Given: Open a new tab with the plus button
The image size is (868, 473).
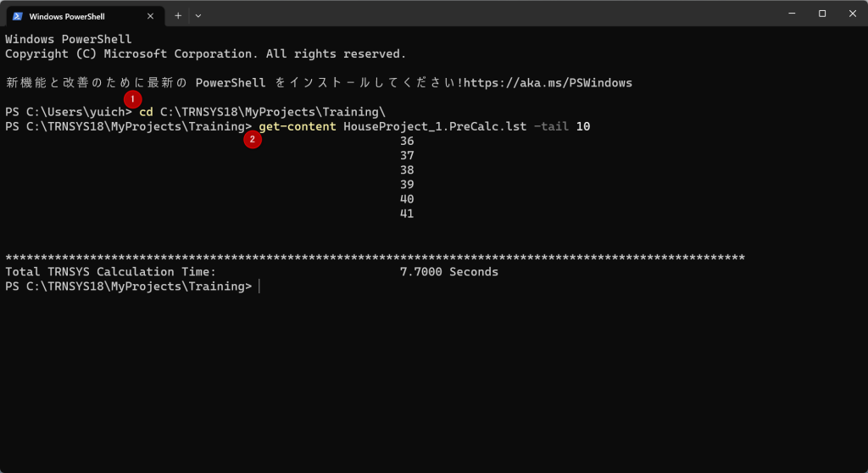Looking at the screenshot, I should pos(178,16).
